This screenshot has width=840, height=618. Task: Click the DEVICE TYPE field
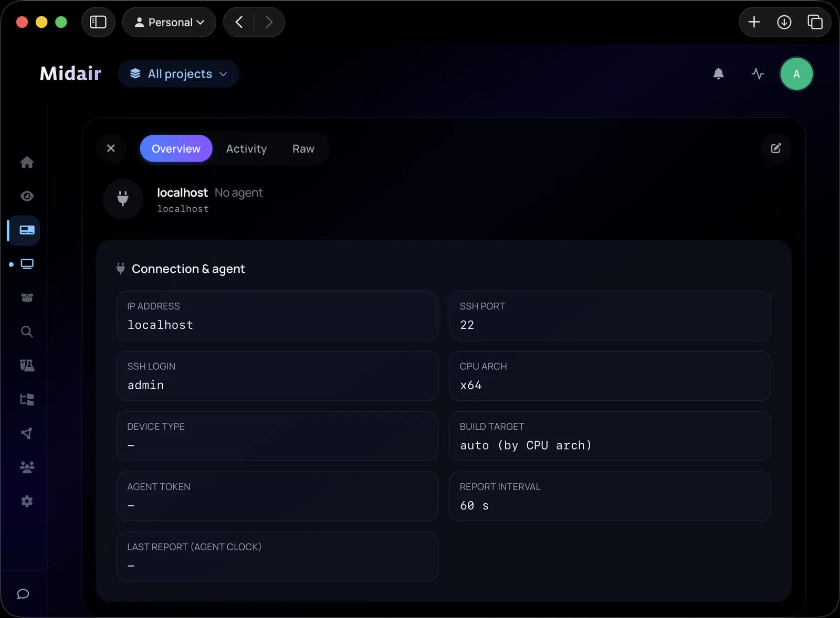[x=277, y=436]
